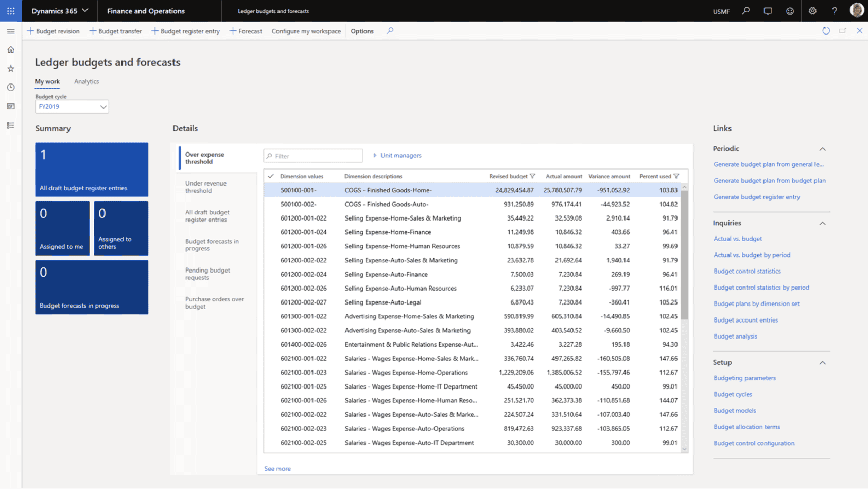Image resolution: width=868 pixels, height=489 pixels.
Task: Refresh the page with the refresh icon
Action: click(826, 31)
